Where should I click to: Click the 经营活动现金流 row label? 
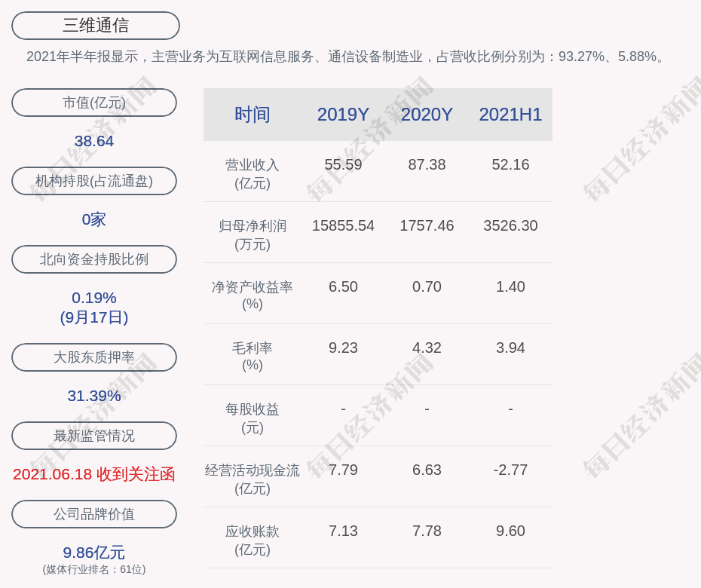click(x=253, y=479)
